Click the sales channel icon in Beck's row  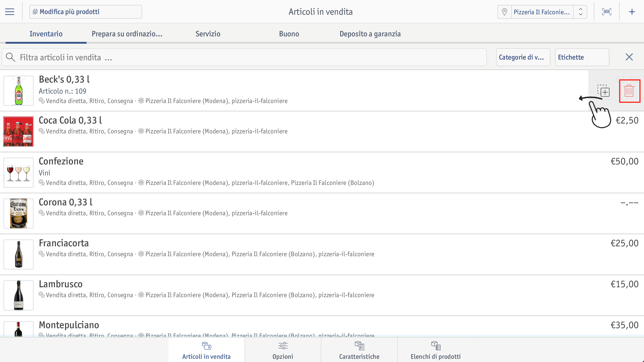[x=41, y=101]
